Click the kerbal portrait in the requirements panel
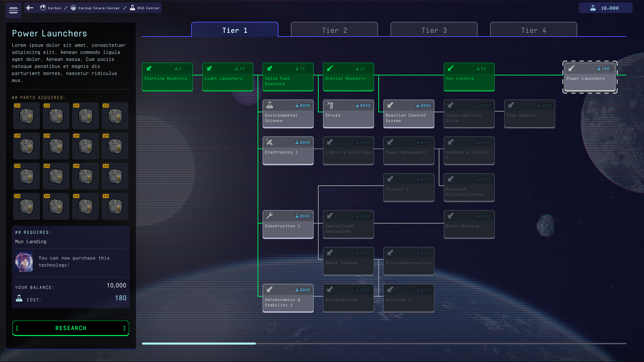This screenshot has height=362, width=644. 24,261
